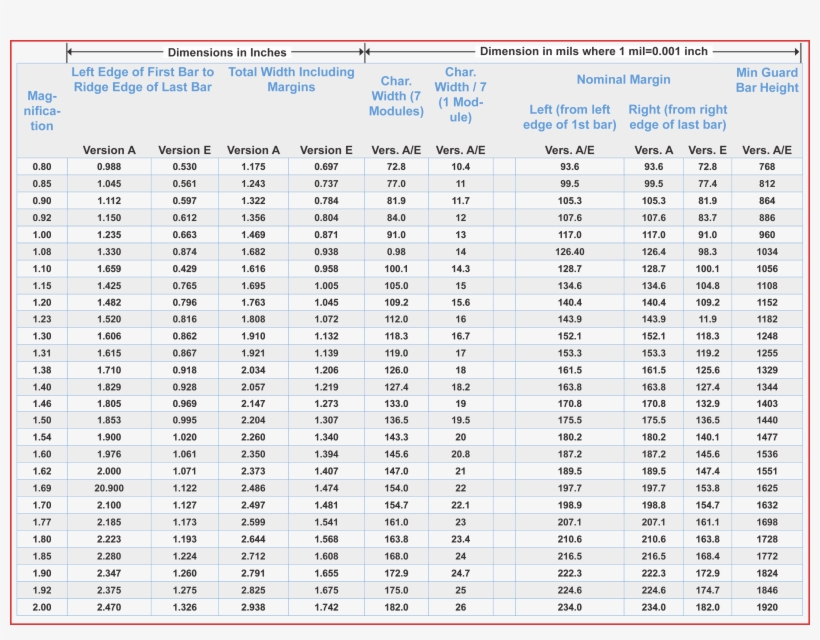Click the "Dimensions in Inches" heading

[227, 52]
